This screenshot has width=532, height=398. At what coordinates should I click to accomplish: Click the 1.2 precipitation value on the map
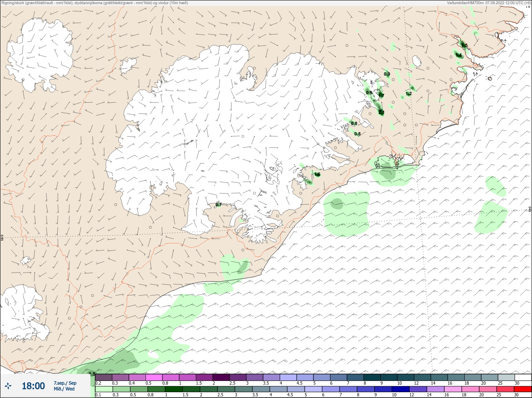point(409,93)
